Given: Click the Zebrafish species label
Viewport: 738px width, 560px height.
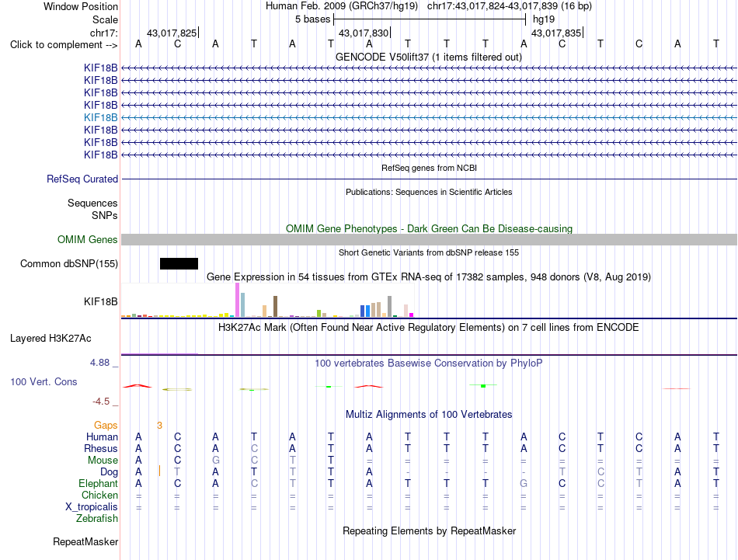Looking at the screenshot, I should tap(97, 519).
